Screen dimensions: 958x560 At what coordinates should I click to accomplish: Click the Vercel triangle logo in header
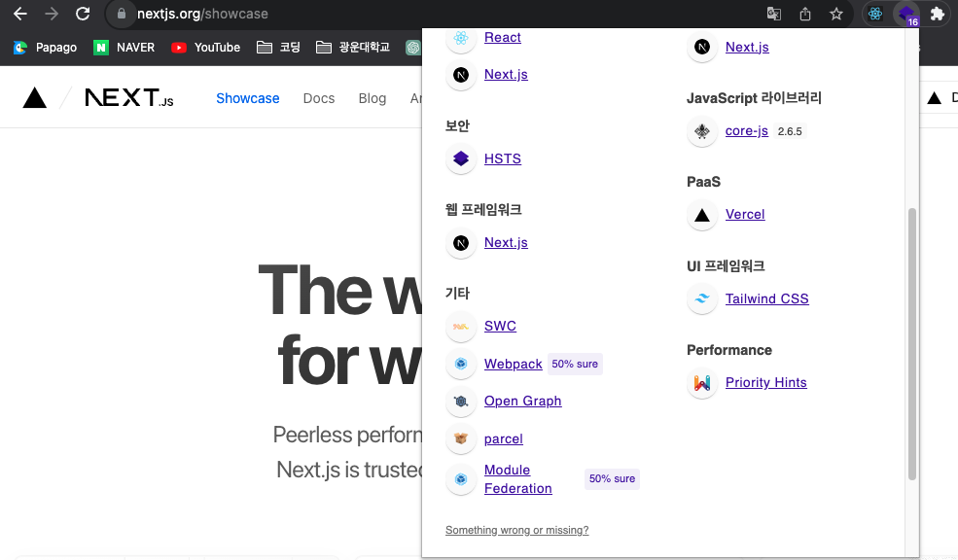[35, 98]
